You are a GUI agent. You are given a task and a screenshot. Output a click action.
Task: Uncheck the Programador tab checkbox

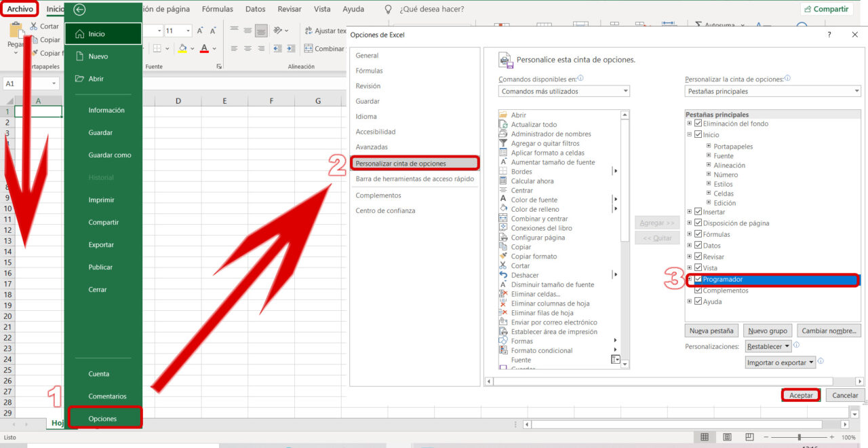pos(698,279)
